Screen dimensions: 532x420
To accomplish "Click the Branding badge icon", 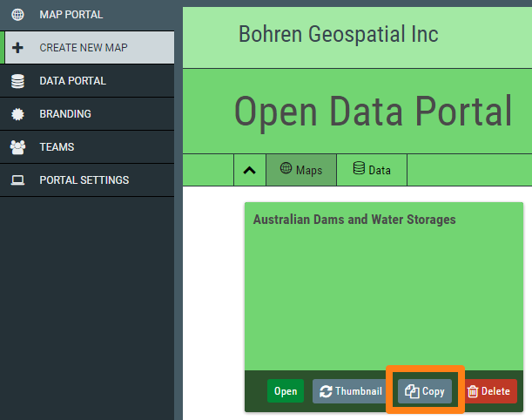I will pyautogui.click(x=17, y=114).
